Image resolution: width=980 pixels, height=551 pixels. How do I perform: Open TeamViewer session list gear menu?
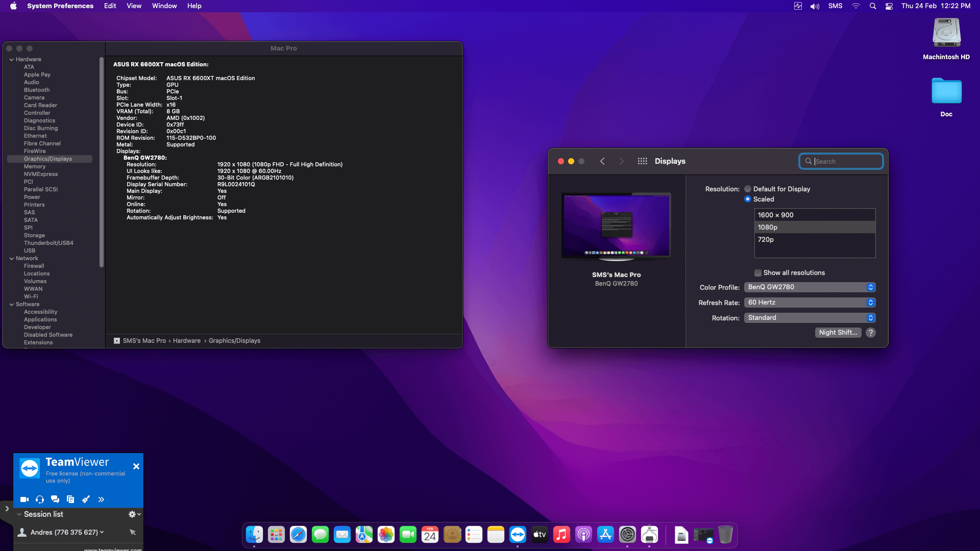(134, 514)
